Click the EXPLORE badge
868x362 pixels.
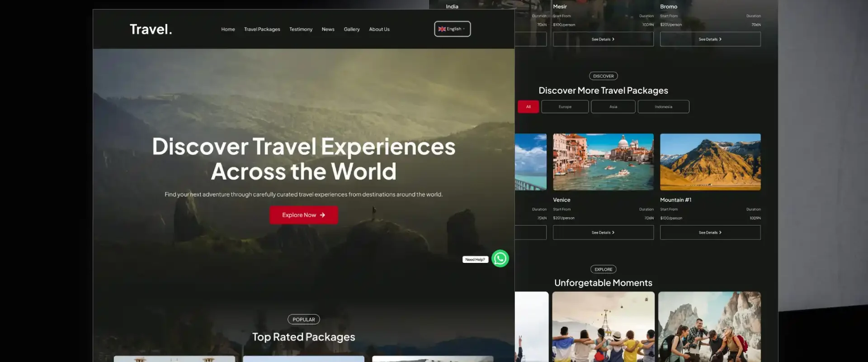point(603,269)
